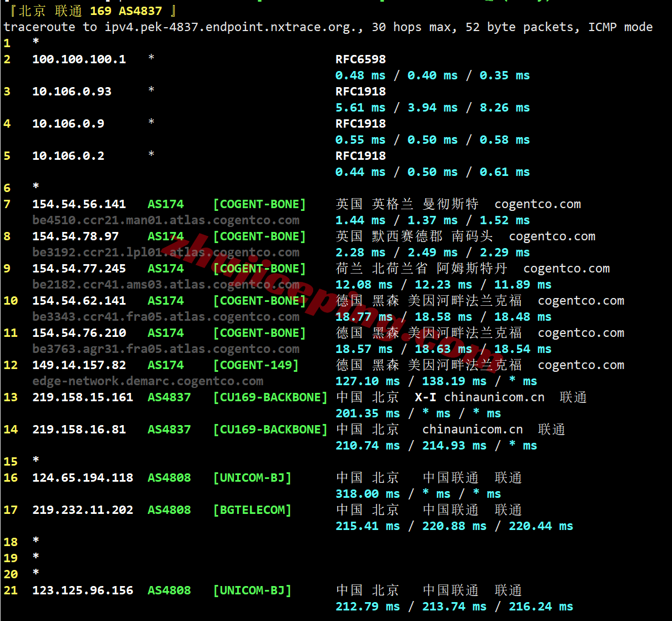Viewport: 672px width, 621px height.
Task: Select IP address 123.125.96.156
Action: coord(83,590)
